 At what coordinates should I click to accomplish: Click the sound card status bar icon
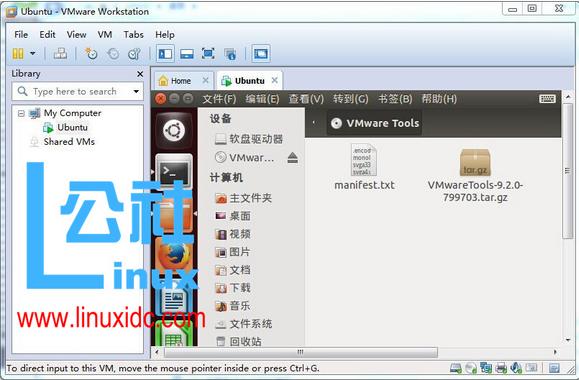point(516,368)
